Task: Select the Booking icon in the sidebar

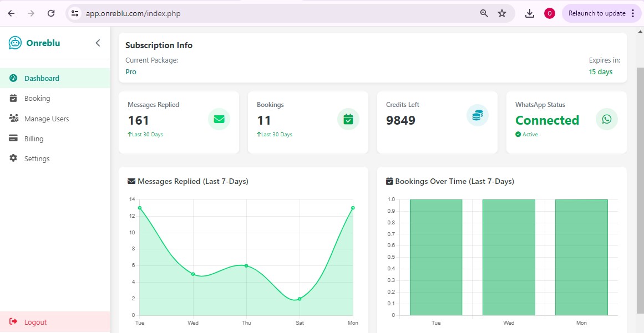Action: click(x=12, y=98)
